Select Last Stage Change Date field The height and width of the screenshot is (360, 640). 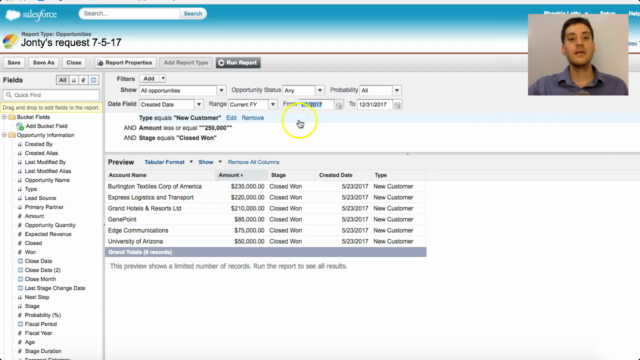point(55,288)
